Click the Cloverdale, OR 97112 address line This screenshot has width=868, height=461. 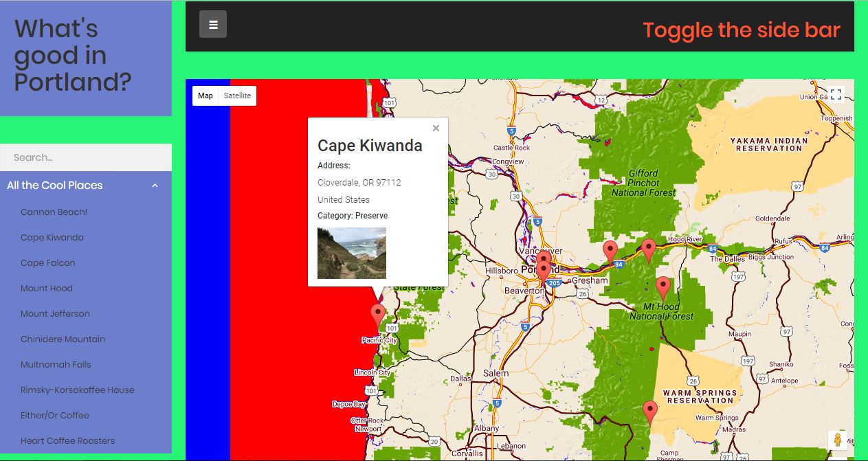tap(359, 183)
